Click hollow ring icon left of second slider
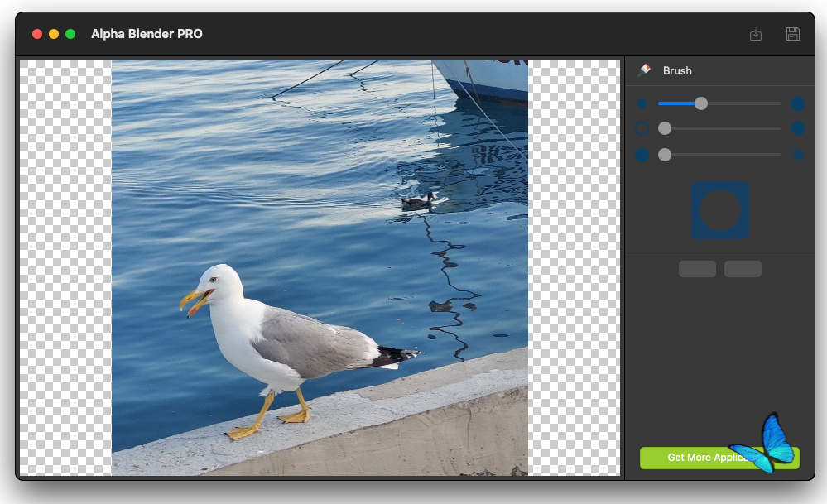827x504 pixels. (x=642, y=129)
